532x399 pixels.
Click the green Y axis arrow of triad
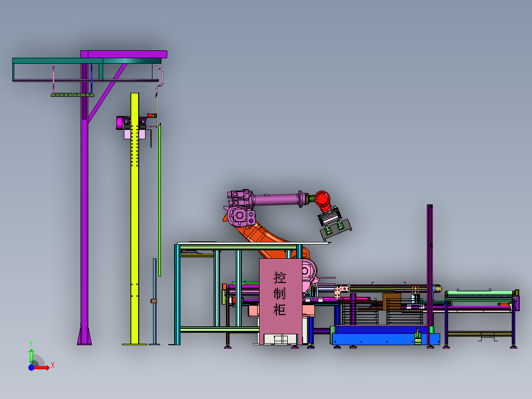click(31, 356)
